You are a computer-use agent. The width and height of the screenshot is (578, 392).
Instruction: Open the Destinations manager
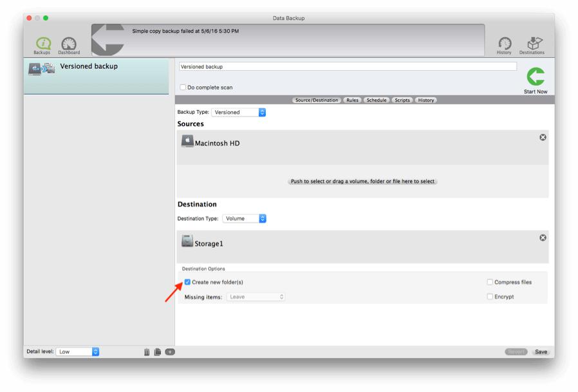pos(533,42)
